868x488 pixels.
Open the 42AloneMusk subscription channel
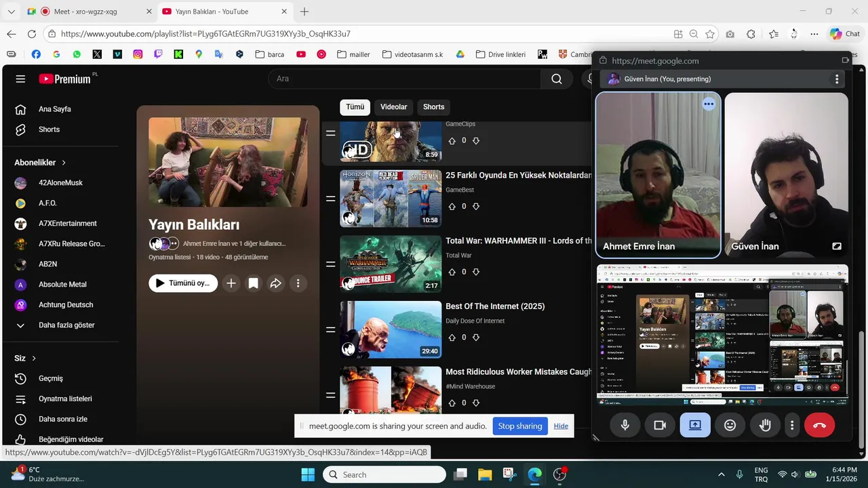tap(60, 183)
